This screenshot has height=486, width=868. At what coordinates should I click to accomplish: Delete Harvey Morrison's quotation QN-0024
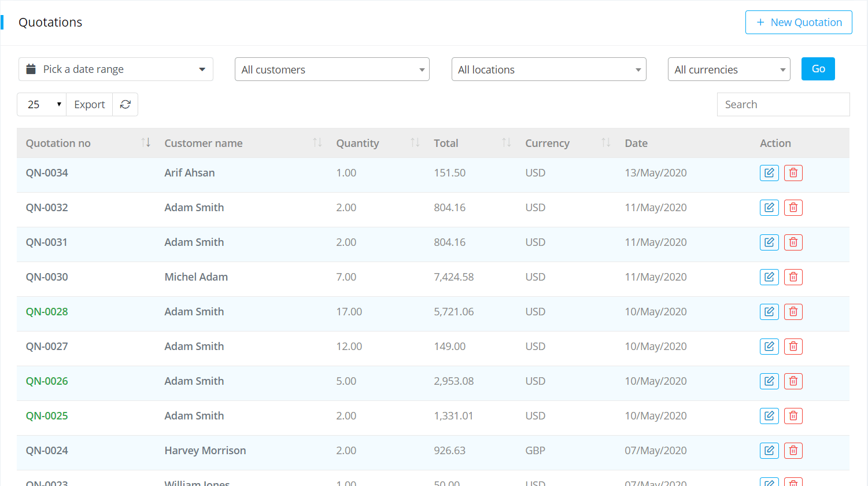(793, 451)
